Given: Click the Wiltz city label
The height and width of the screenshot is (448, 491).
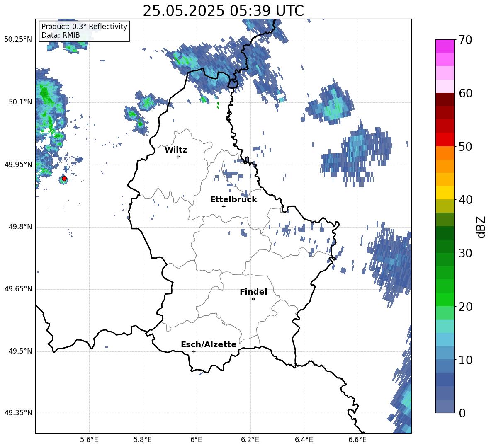Looking at the screenshot, I should click(176, 150).
